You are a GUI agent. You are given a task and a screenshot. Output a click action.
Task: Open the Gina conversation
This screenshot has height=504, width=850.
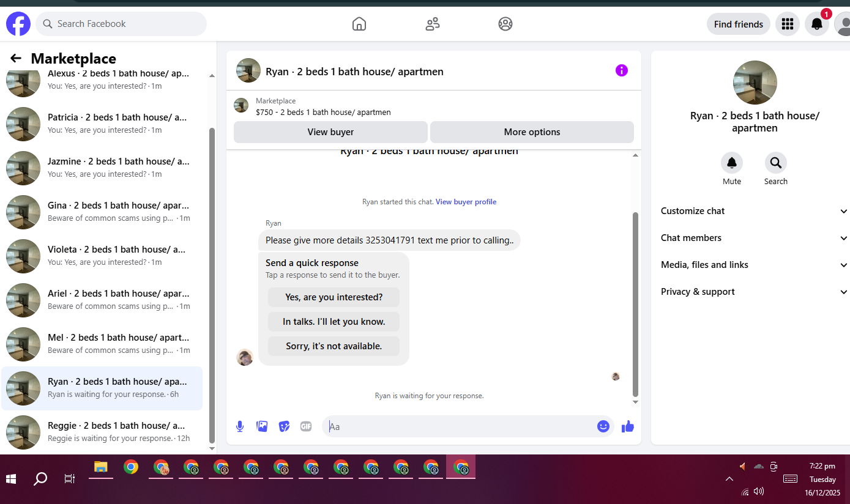[x=102, y=212]
